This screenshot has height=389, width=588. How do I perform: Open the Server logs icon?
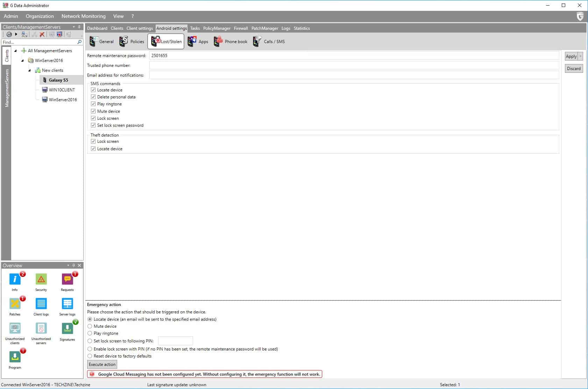pos(67,304)
